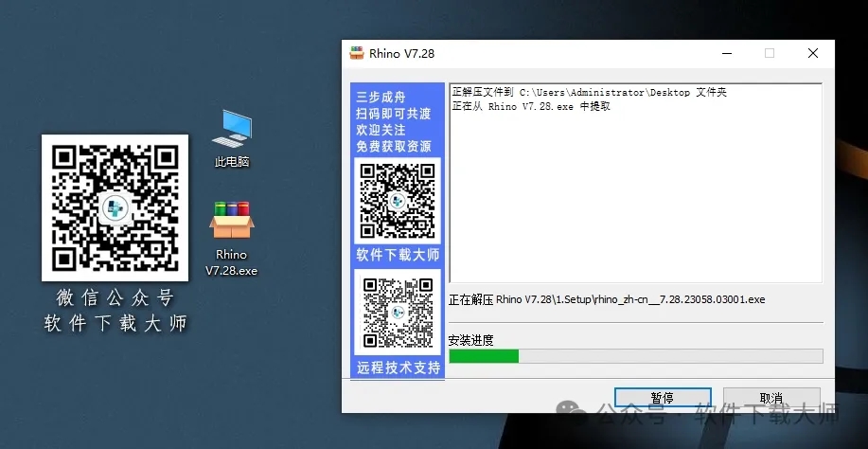
Task: Click the WinRAR icon in Rhino V7.28 title bar
Action: pos(357,53)
